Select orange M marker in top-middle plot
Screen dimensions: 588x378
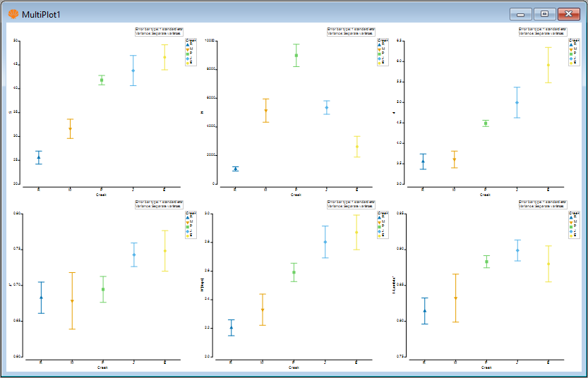[266, 111]
